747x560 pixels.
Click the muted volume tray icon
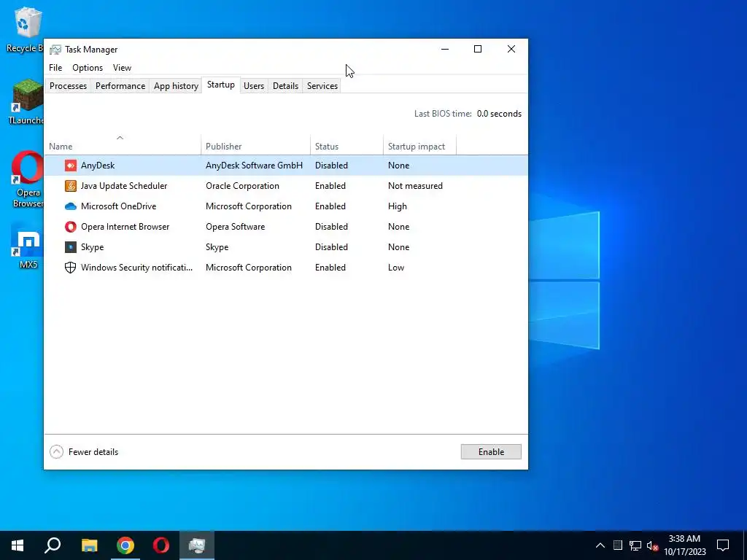click(652, 545)
